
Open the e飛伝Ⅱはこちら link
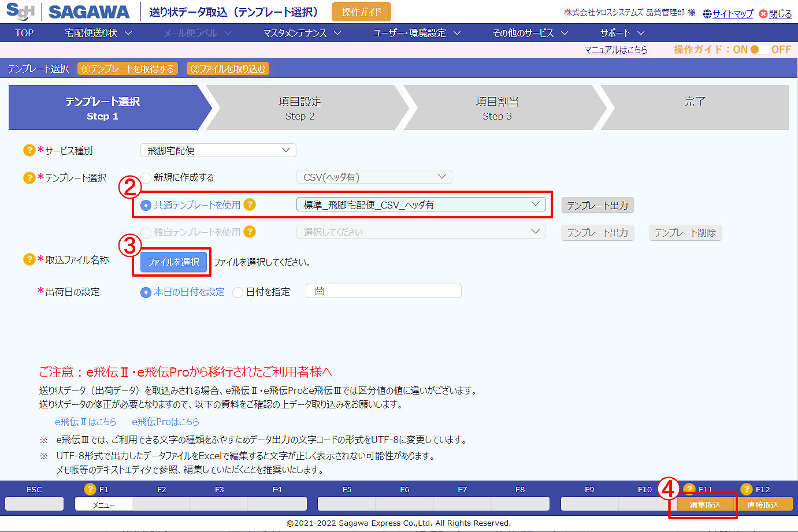86,422
